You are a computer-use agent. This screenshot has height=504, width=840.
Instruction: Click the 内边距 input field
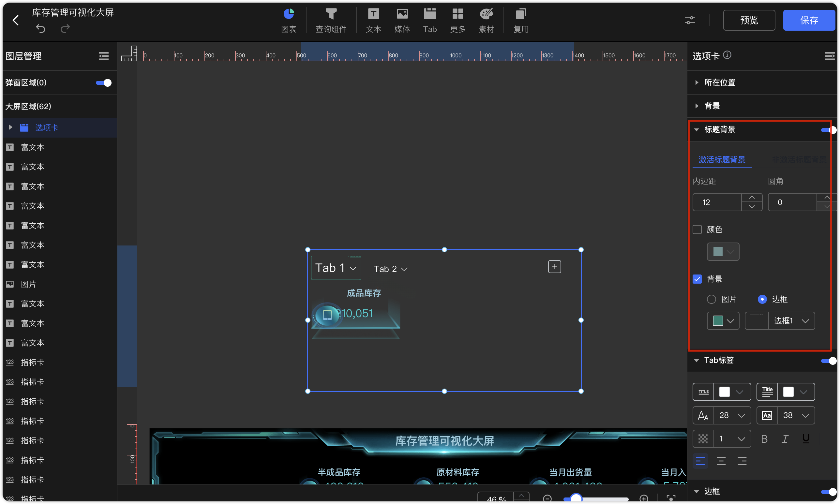pos(717,202)
